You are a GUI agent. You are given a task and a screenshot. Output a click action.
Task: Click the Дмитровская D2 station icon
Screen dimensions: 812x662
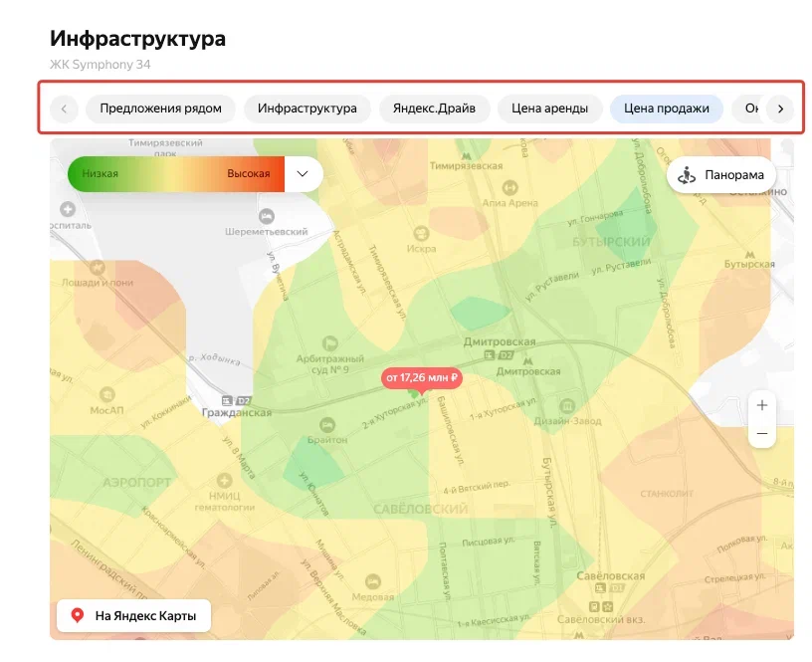(x=499, y=354)
